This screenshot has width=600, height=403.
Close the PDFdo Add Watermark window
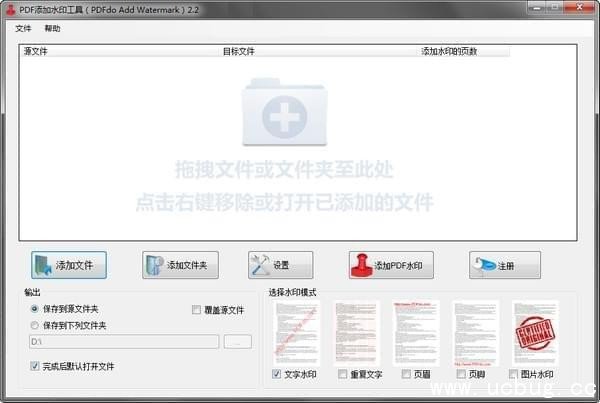(579, 7)
